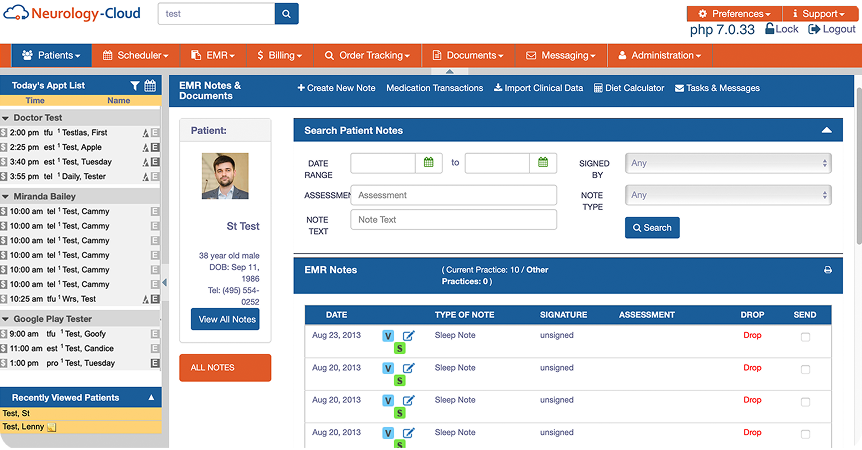Click the Drop link for Aug 23, 2013 note
Image resolution: width=862 pixels, height=450 pixels.
point(752,335)
